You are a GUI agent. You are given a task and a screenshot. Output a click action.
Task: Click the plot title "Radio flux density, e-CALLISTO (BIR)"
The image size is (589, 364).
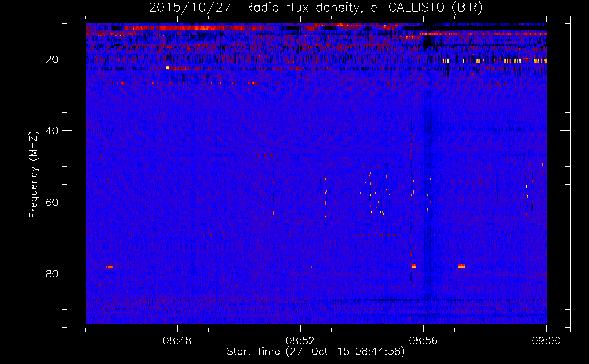pos(363,8)
